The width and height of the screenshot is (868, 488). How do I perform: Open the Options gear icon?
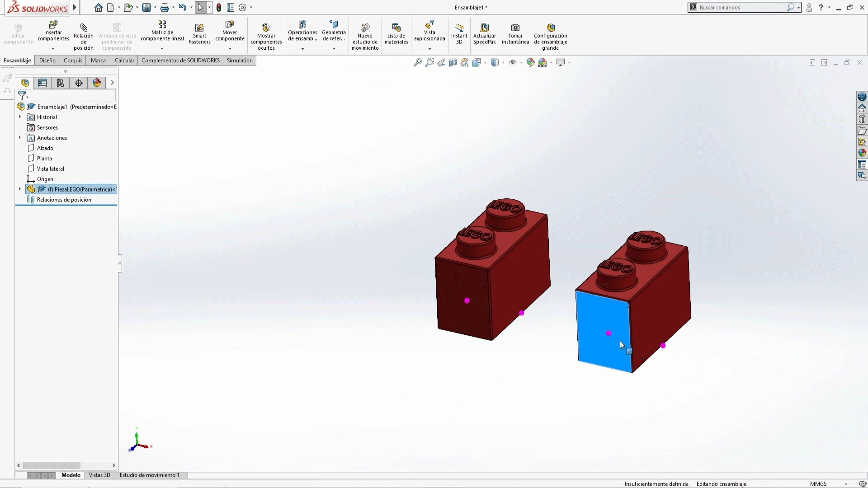tap(242, 7)
